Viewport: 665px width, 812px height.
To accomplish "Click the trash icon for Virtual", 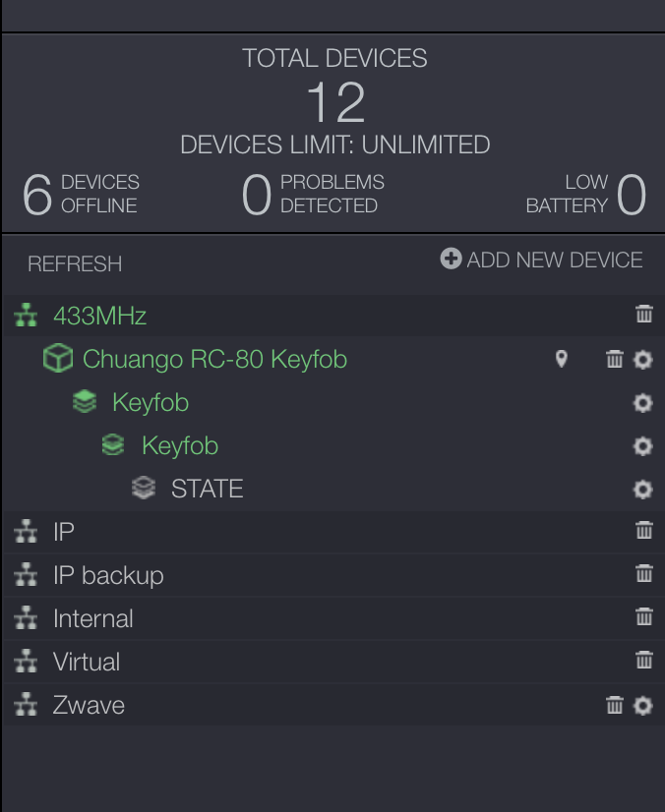I will [x=644, y=662].
